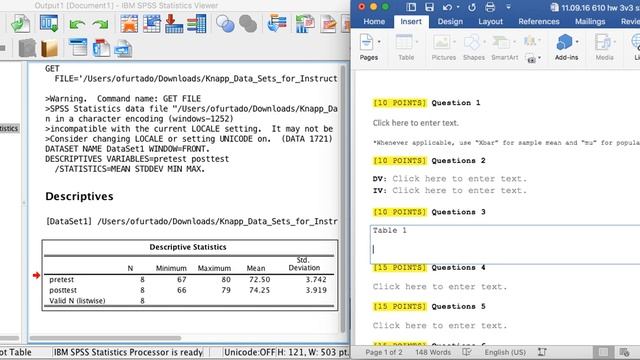Select the Descriptives heading in SPSS output
Screen dimensions: 640x360
coord(79,196)
